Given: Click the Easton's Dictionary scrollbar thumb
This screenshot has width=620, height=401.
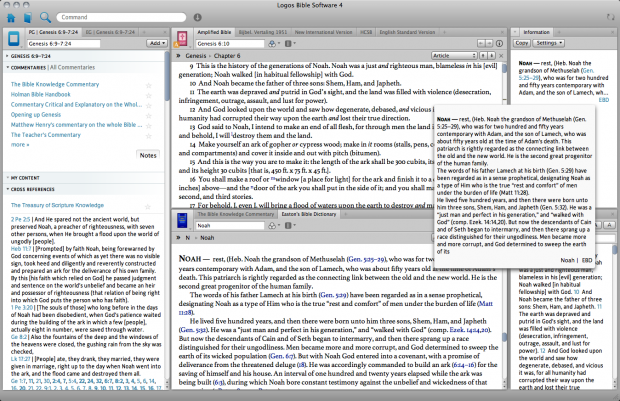Looking at the screenshot, I should click(504, 337).
